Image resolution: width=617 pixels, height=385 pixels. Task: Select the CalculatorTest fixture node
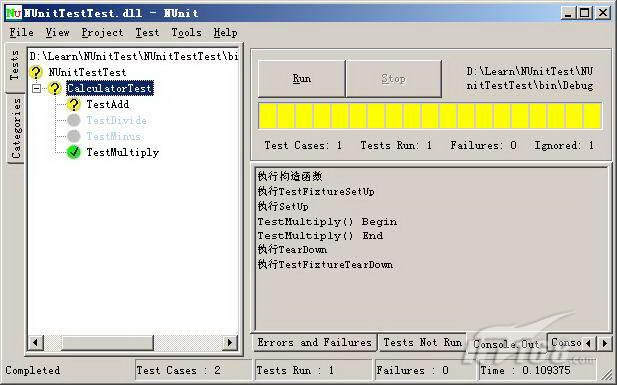109,88
